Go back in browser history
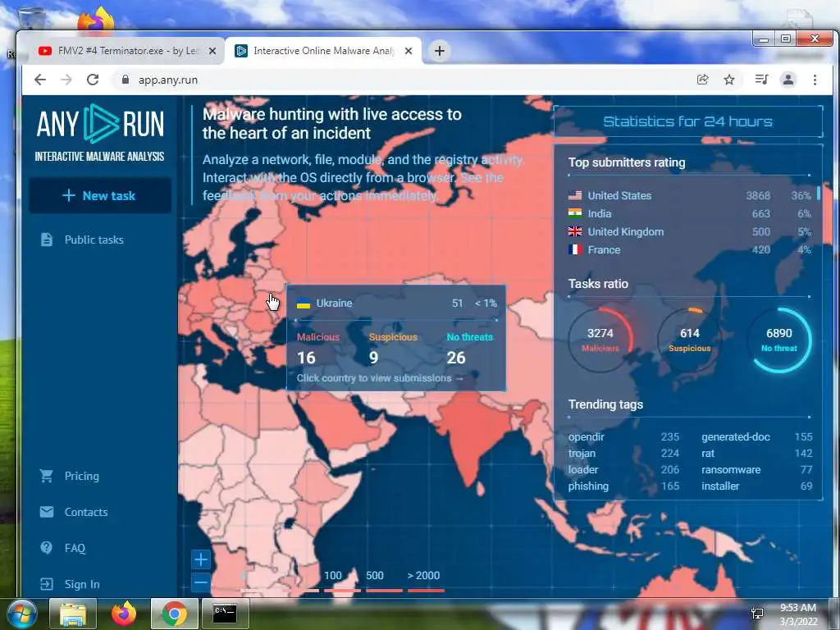840x630 pixels. pos(40,80)
